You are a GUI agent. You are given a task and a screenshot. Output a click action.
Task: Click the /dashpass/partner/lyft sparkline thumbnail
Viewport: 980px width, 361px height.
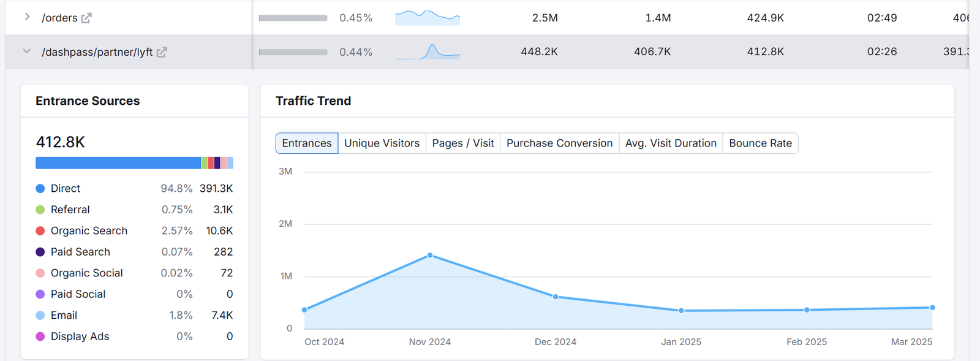click(x=427, y=51)
